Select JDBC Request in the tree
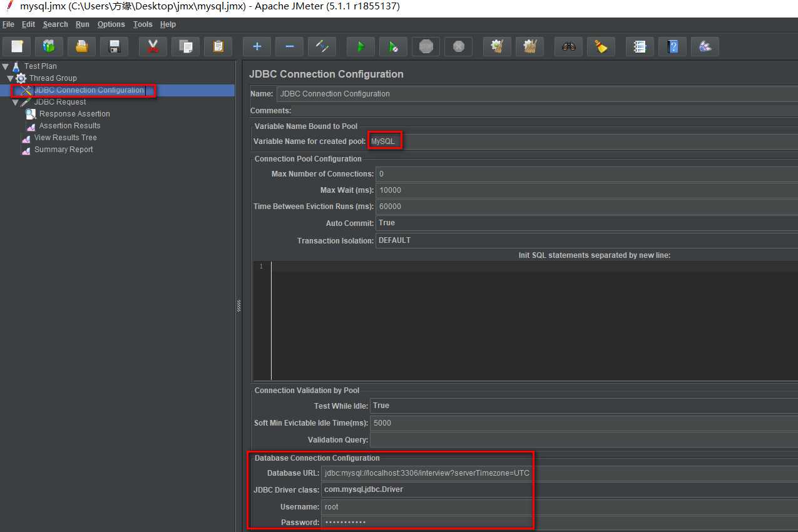Image resolution: width=798 pixels, height=532 pixels. (x=60, y=102)
